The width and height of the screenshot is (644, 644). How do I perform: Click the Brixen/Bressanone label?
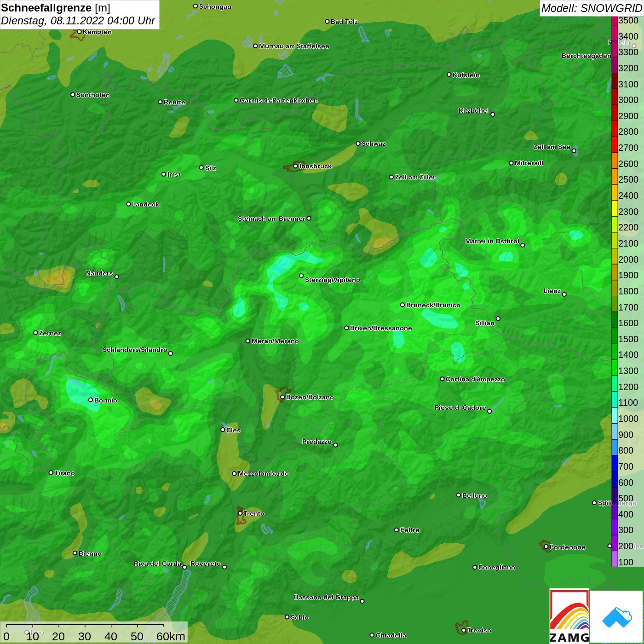point(381,328)
